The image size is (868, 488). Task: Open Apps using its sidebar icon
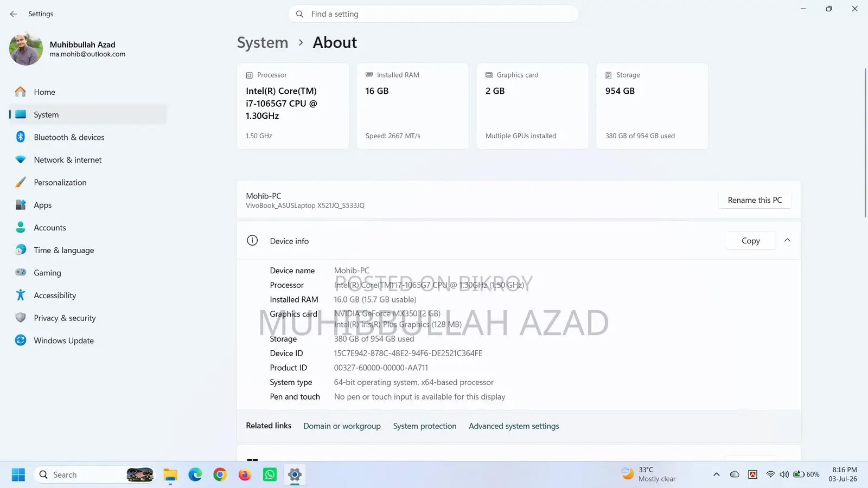[x=21, y=205]
